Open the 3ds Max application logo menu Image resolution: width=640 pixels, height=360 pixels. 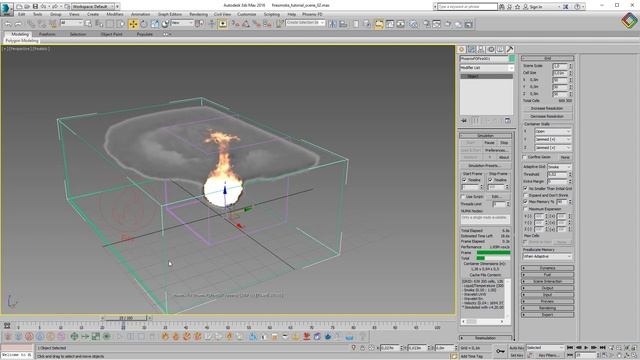[x=6, y=8]
